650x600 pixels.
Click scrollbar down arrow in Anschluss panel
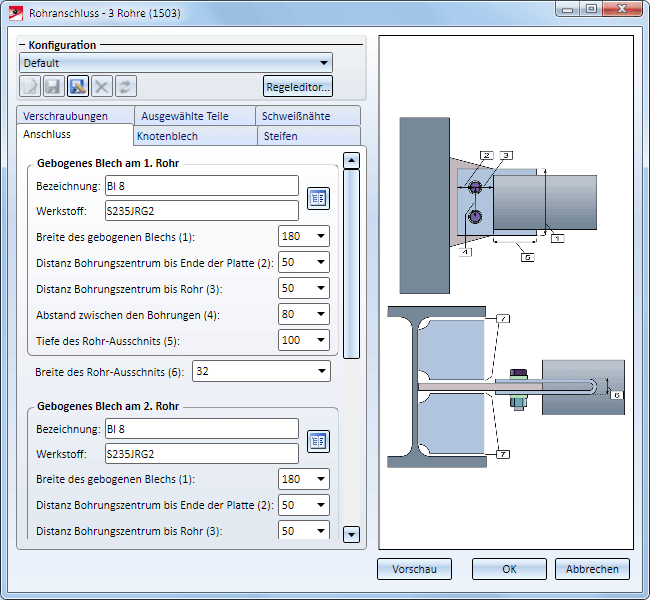click(x=351, y=534)
